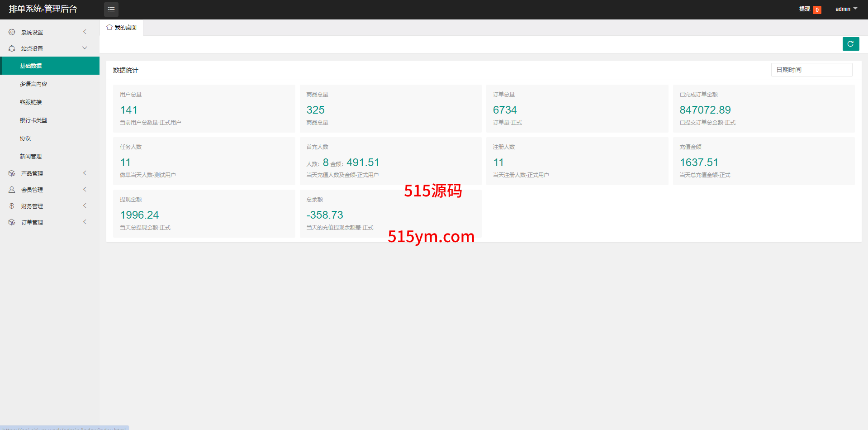Viewport: 868px width, 430px height.
Task: Click the 产品管理 cube icon
Action: pyautogui.click(x=12, y=173)
